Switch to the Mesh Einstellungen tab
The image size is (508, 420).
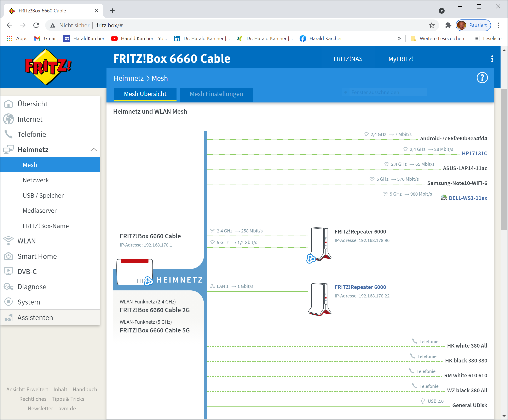(x=216, y=94)
